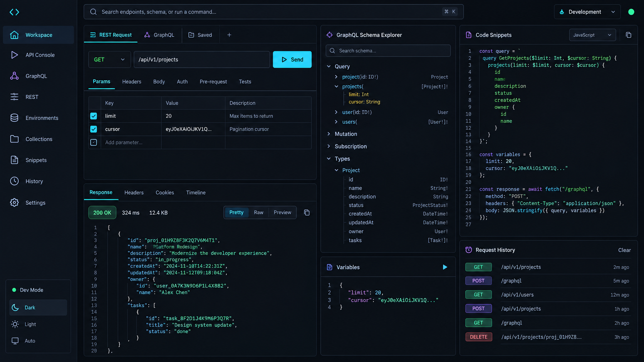Open the Headers request tab

tap(132, 82)
